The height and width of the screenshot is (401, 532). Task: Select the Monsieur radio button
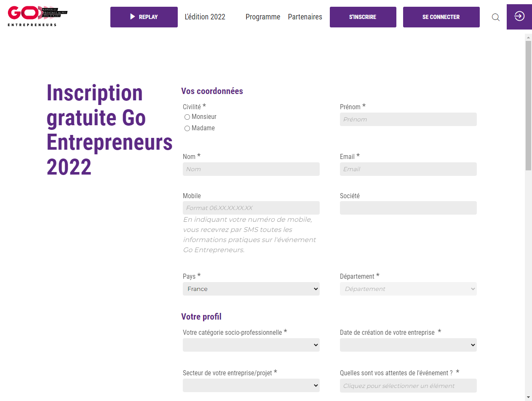(187, 117)
